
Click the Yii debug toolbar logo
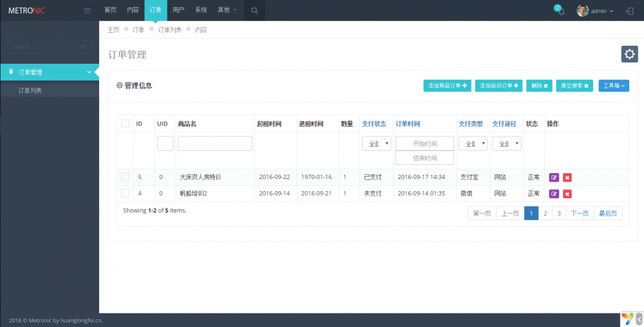coord(627,319)
